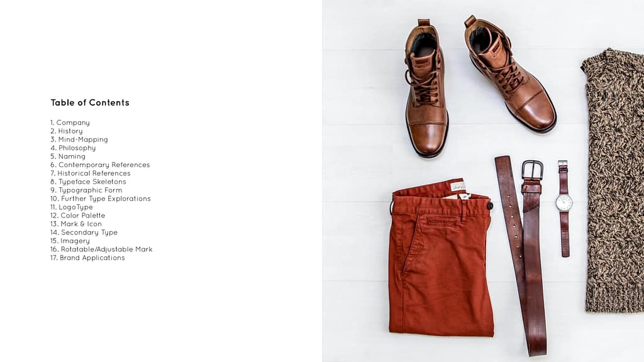Image resolution: width=644 pixels, height=362 pixels.
Task: Select Secondary Type entry
Action: (x=84, y=233)
